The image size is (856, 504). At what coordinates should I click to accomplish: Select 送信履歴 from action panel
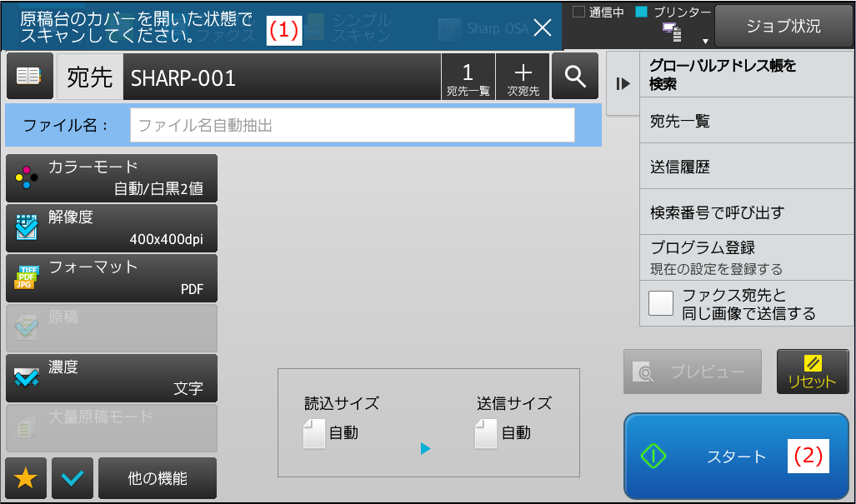(746, 167)
